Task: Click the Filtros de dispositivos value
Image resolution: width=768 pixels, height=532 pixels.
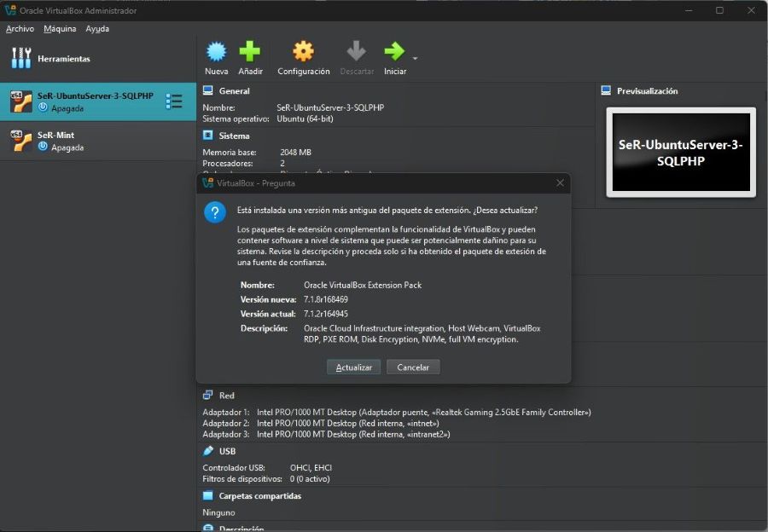Action: coord(310,479)
